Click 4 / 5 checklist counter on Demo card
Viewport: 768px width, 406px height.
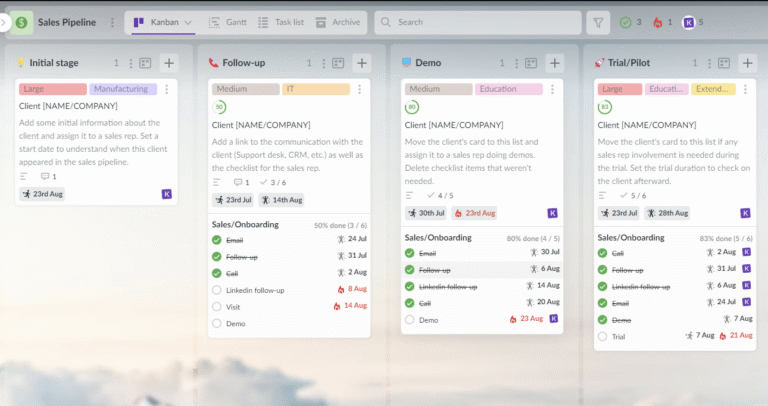(440, 195)
